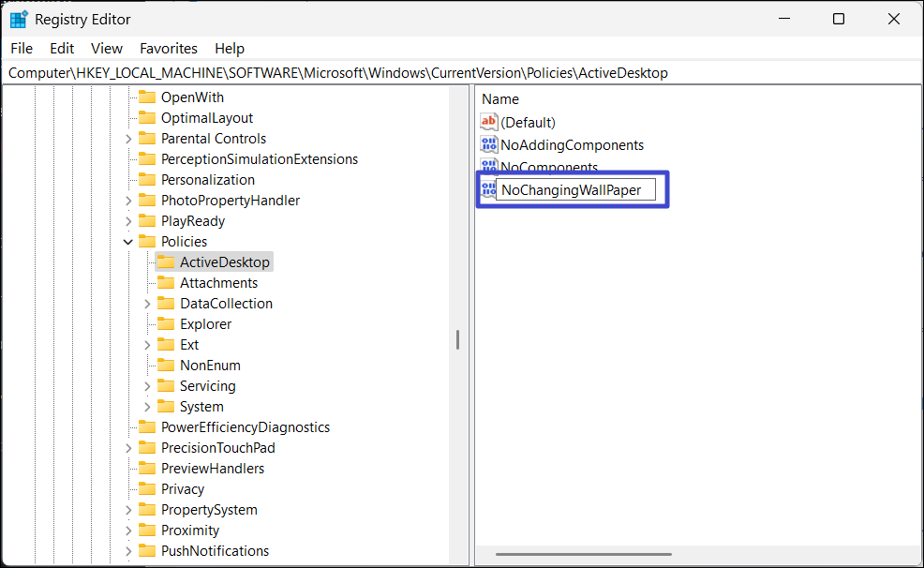Expand the DataCollection key
The image size is (924, 568).
tap(147, 304)
